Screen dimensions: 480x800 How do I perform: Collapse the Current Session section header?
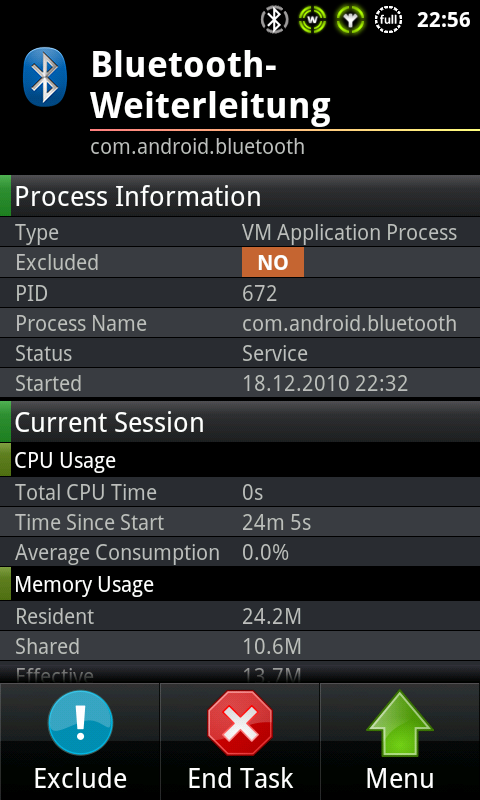(240, 422)
